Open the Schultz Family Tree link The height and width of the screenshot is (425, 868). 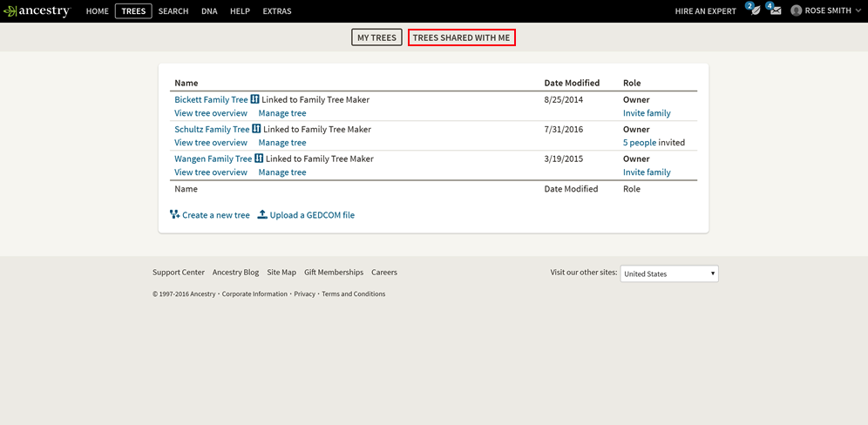(x=212, y=129)
